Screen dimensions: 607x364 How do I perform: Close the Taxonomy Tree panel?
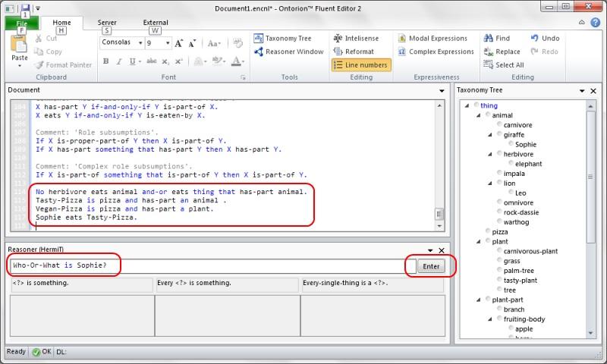click(593, 91)
